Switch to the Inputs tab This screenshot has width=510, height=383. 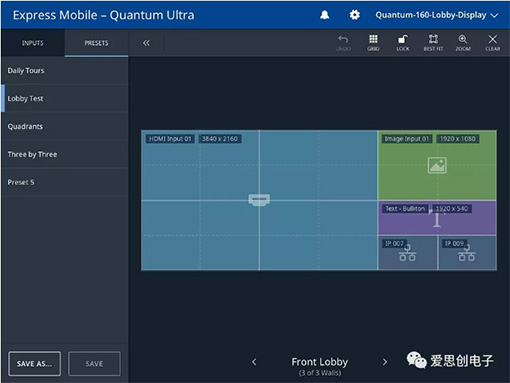(33, 43)
